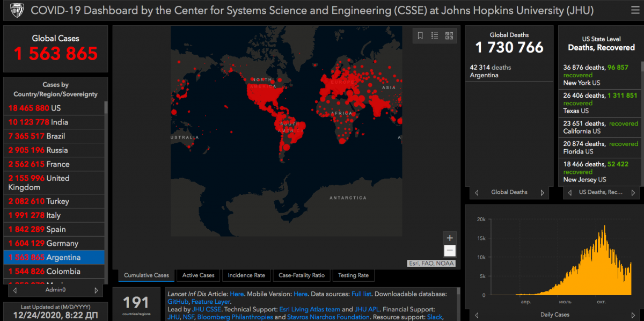
Task: Select Germany in the country list
Action: [55, 243]
